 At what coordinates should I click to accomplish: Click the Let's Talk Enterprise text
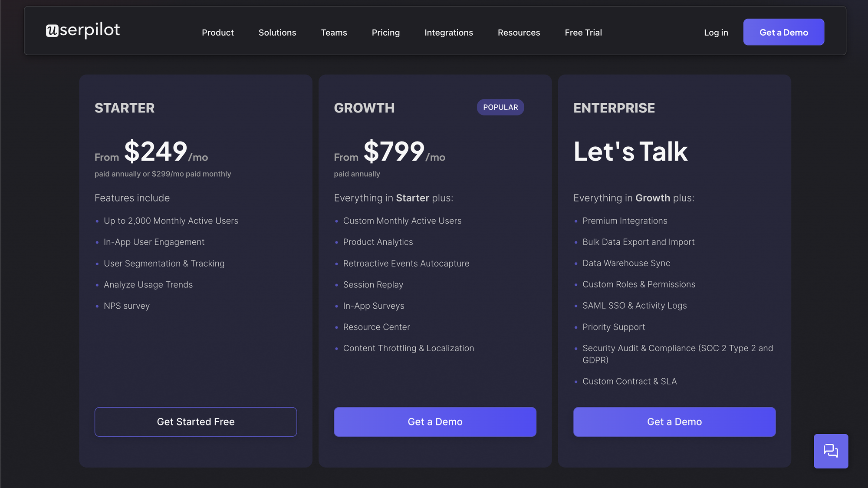(x=630, y=151)
